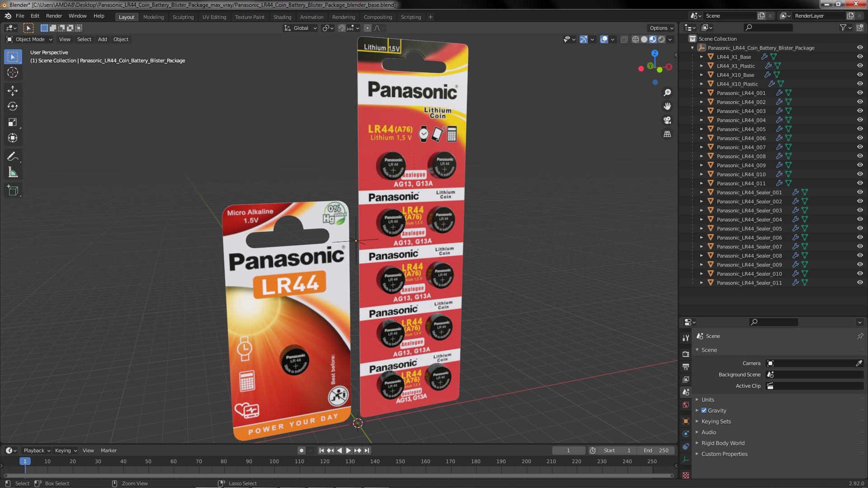Click the Zoom view magnifier icon
This screenshot has height=488, width=868.
click(667, 93)
